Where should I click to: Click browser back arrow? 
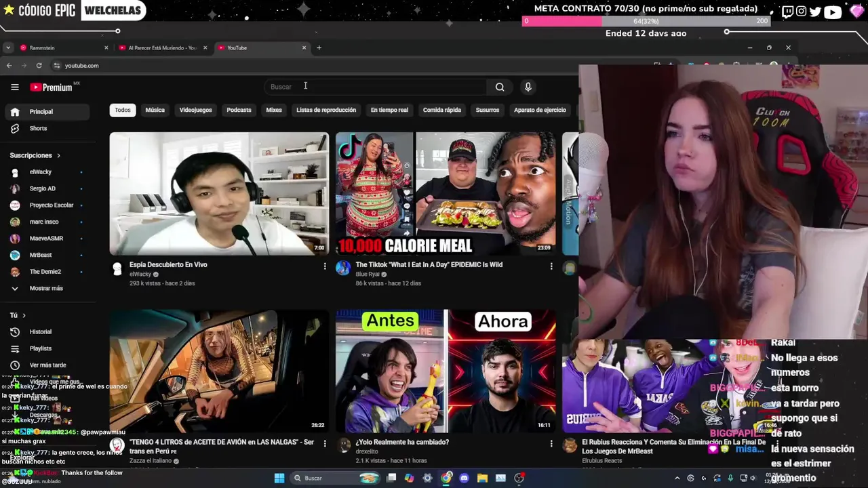(9, 66)
